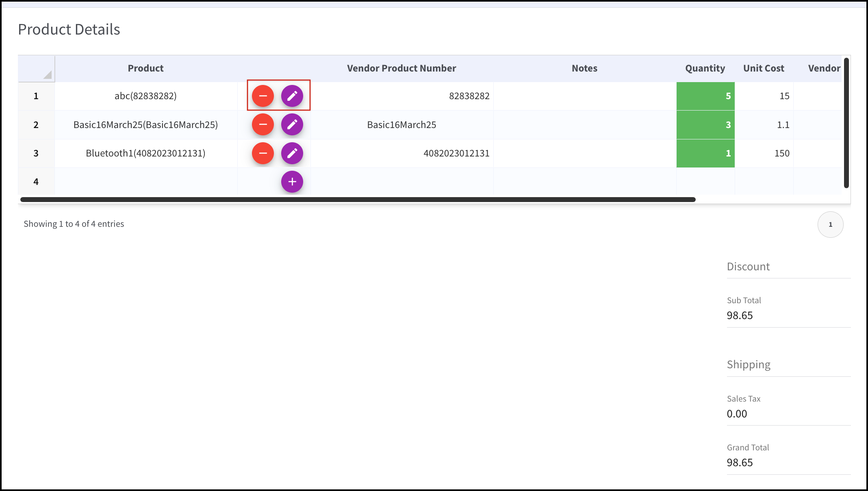The width and height of the screenshot is (868, 491).
Task: Select the quantity cell showing 3
Action: point(705,125)
